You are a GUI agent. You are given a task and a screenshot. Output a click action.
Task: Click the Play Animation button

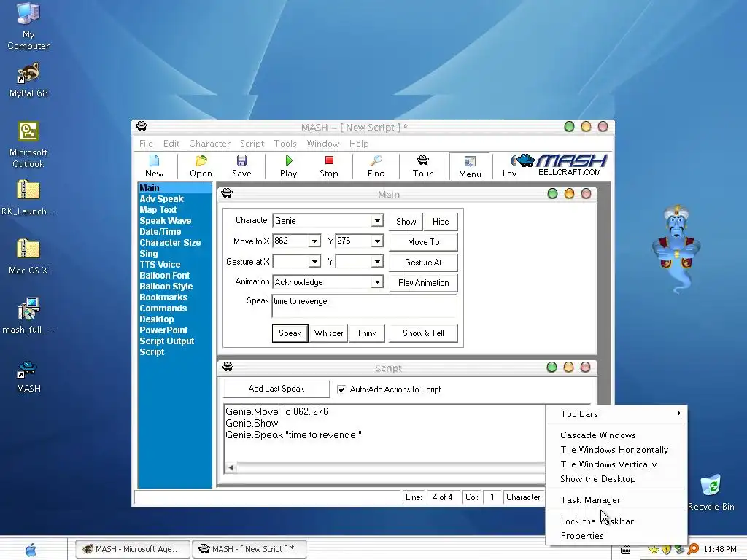coord(424,283)
